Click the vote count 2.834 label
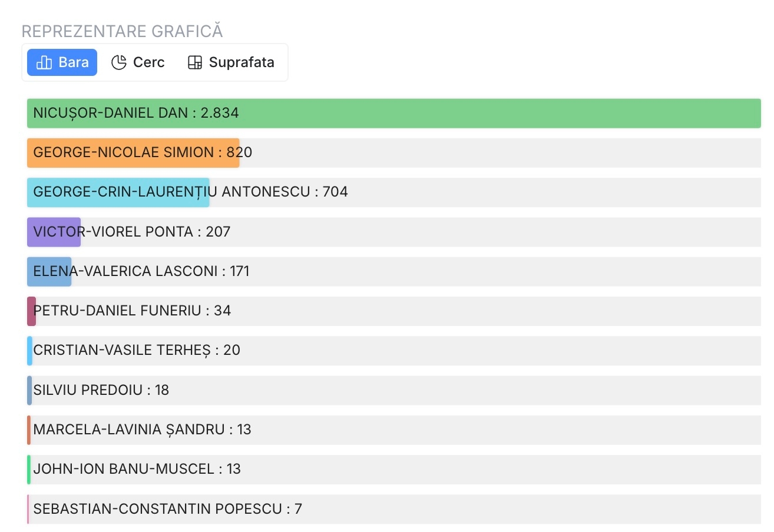 coord(220,113)
